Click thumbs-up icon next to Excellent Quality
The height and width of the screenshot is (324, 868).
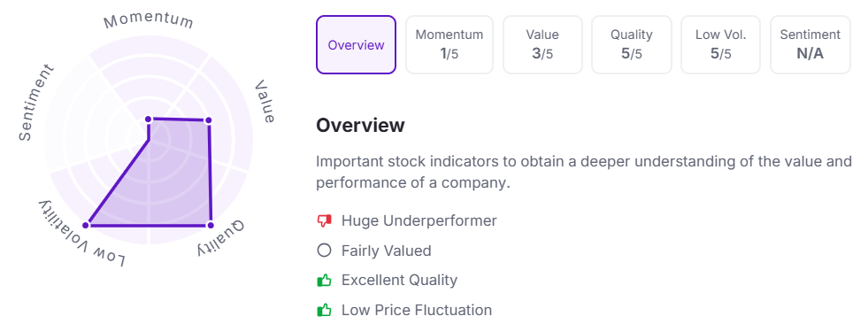coord(324,281)
